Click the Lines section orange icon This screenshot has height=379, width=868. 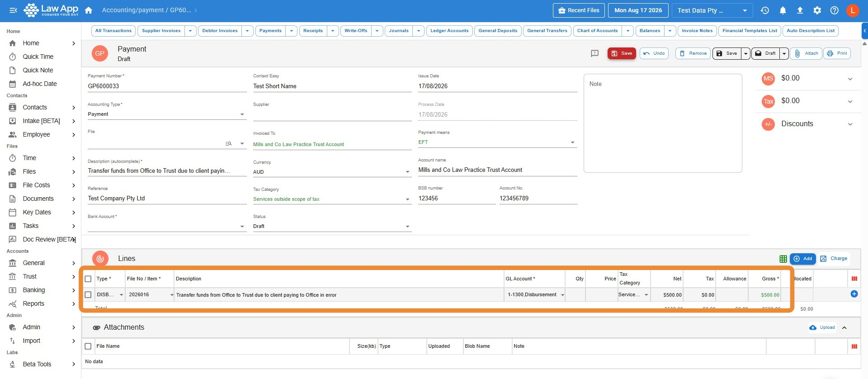[x=100, y=259]
